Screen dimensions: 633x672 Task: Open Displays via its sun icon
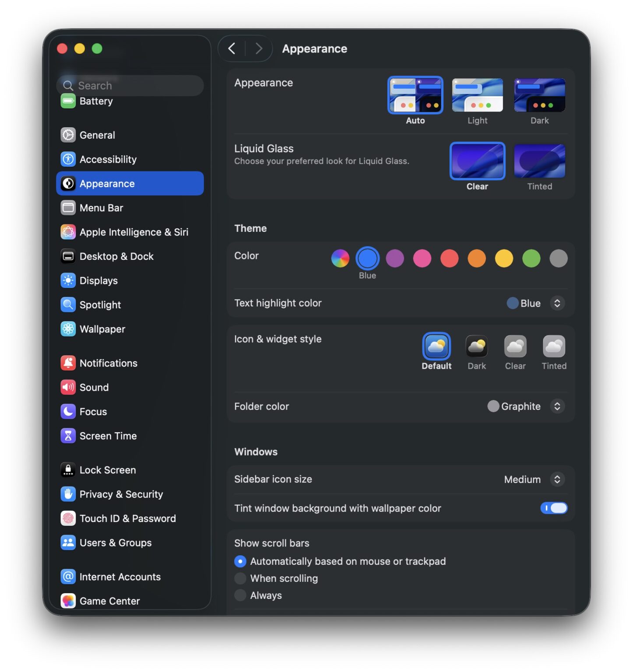tap(68, 280)
